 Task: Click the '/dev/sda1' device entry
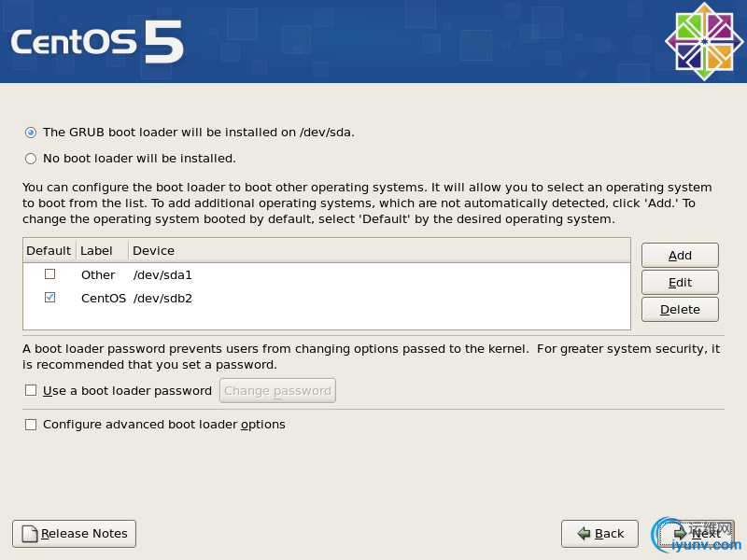click(162, 274)
